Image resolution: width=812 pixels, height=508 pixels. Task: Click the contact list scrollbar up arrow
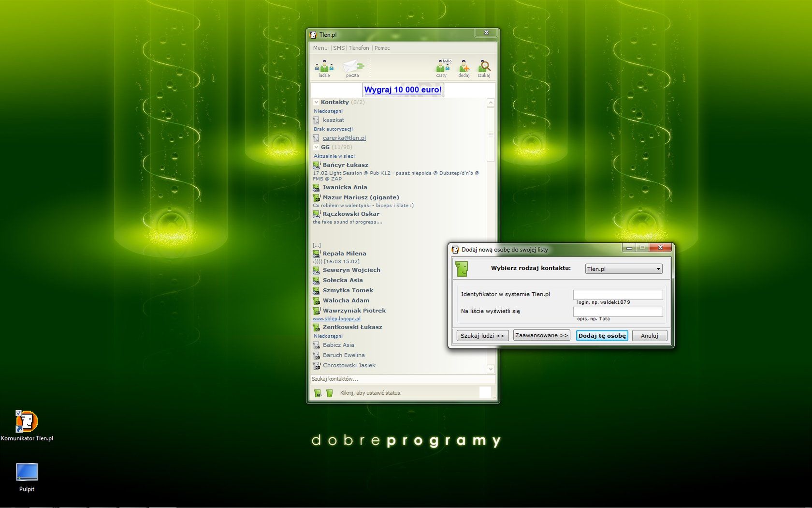pyautogui.click(x=491, y=103)
